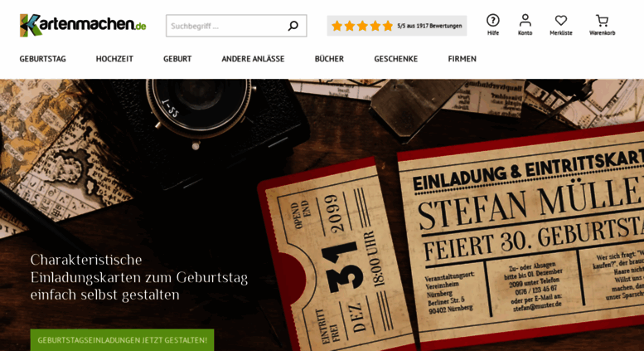This screenshot has width=644, height=351.
Task: Click the search magnifier icon
Action: (293, 26)
